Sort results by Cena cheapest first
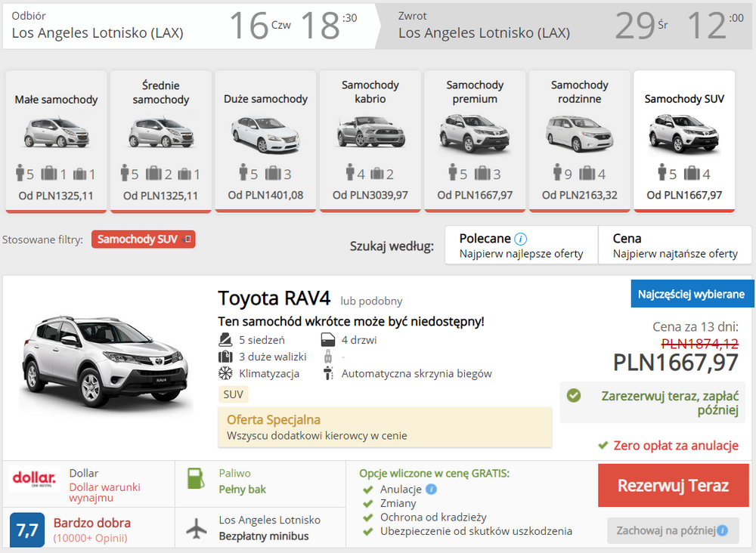This screenshot has width=756, height=553. [675, 246]
